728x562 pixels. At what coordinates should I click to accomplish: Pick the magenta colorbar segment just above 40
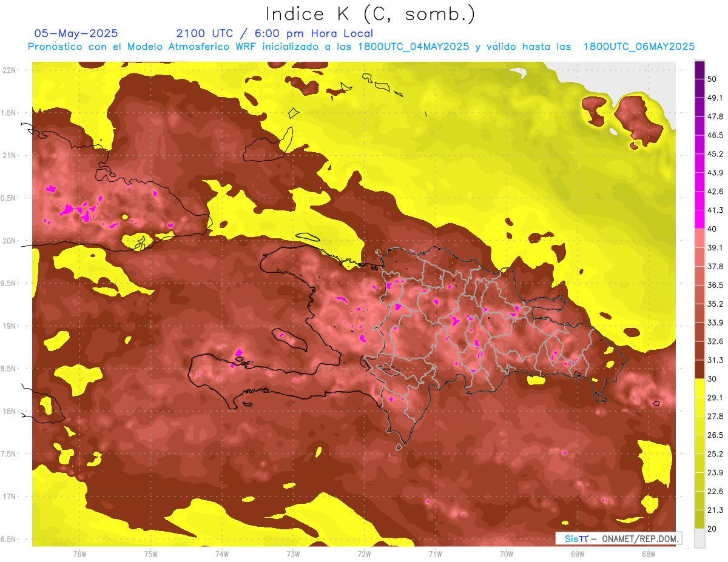click(700, 219)
